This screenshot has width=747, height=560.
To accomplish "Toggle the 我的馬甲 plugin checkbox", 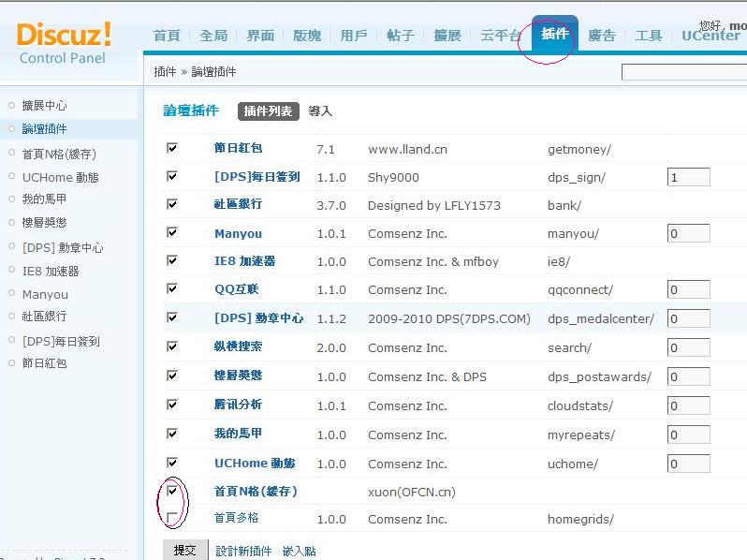I will point(172,434).
